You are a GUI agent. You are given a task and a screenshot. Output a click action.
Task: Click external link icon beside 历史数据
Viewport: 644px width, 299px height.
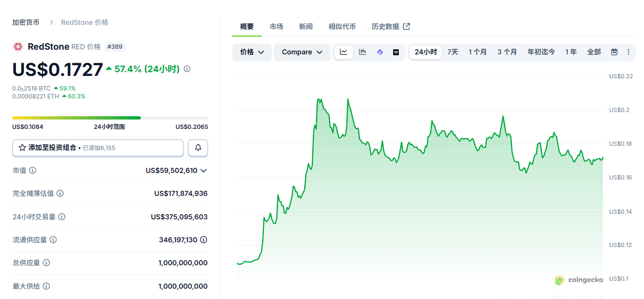407,27
